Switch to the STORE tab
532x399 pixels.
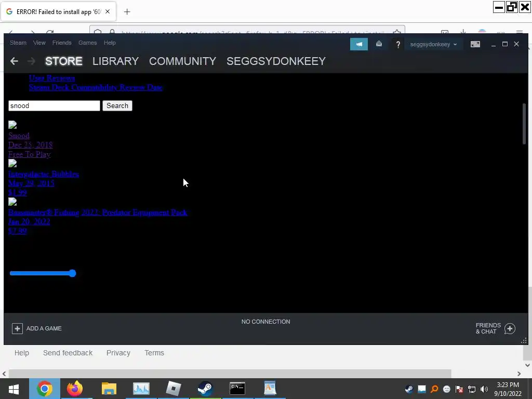(64, 61)
